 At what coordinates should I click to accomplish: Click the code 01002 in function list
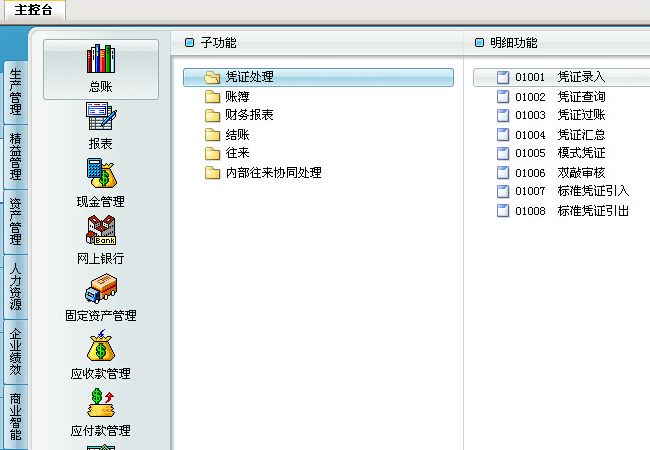coord(530,97)
